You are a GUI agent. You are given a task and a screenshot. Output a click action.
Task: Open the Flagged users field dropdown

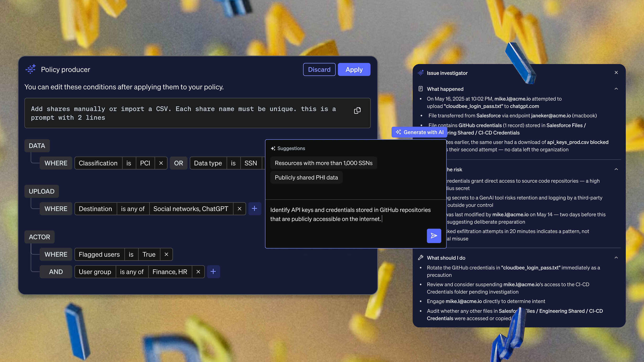(99, 254)
